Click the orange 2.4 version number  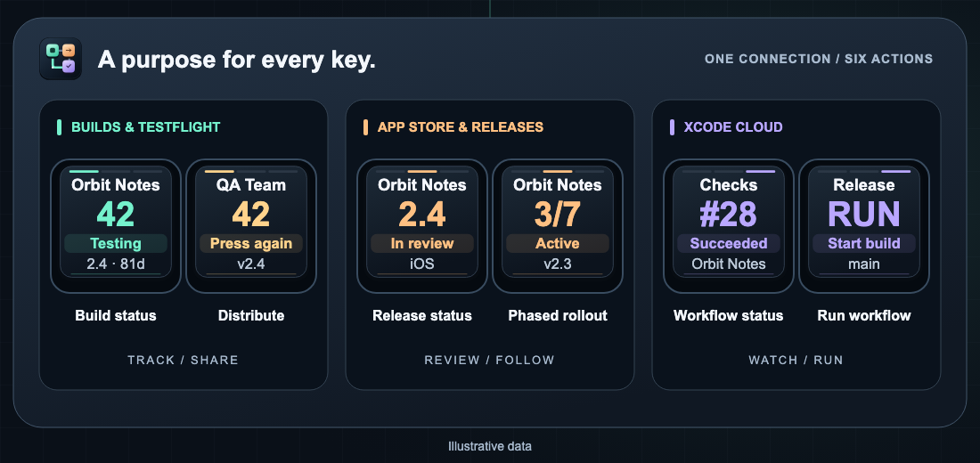pos(422,215)
